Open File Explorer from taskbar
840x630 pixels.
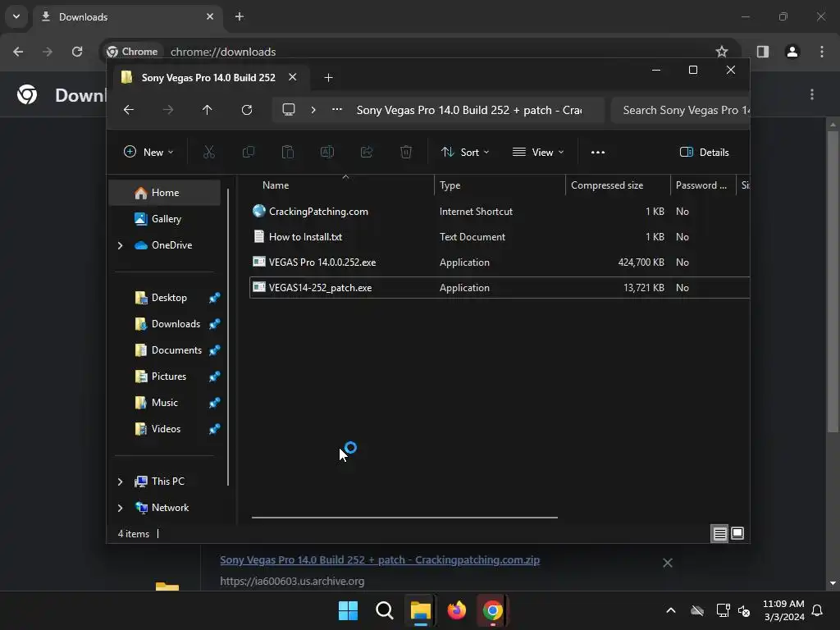coord(421,610)
